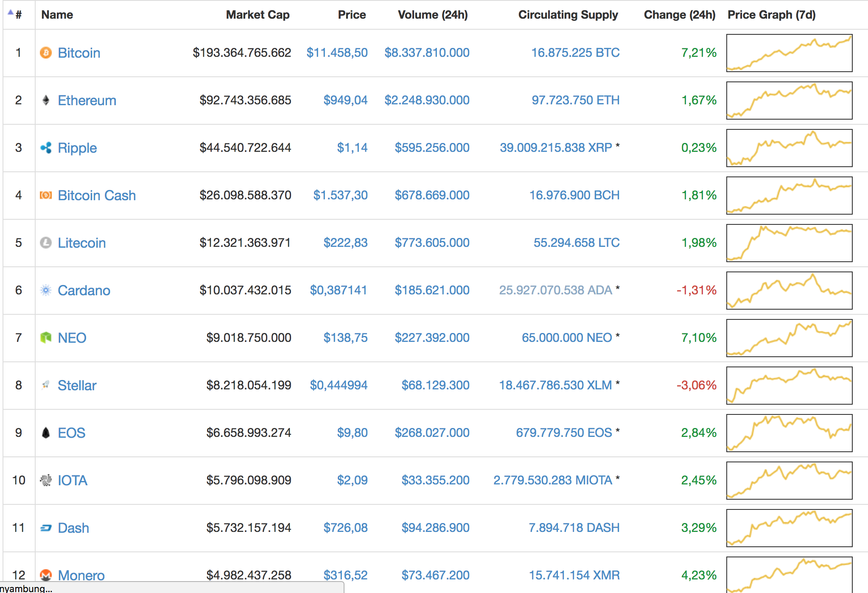
Task: Click supply 2.779.530.283 MIOTA
Action: [553, 480]
